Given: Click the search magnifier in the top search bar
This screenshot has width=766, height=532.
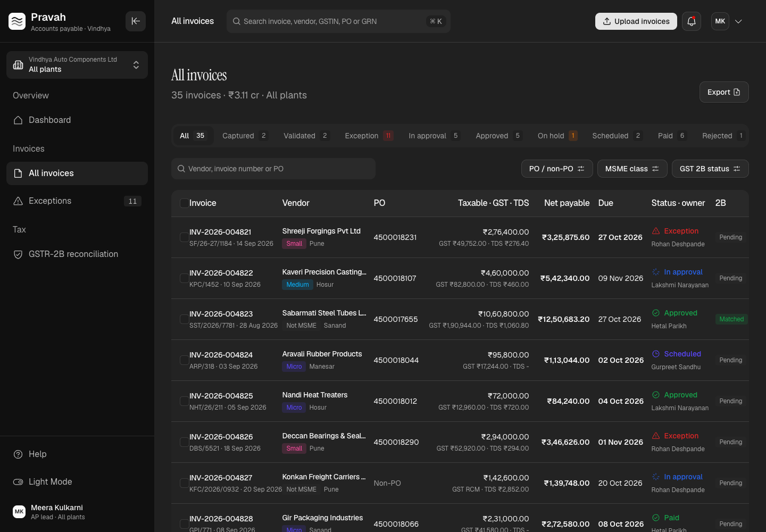Looking at the screenshot, I should (237, 21).
